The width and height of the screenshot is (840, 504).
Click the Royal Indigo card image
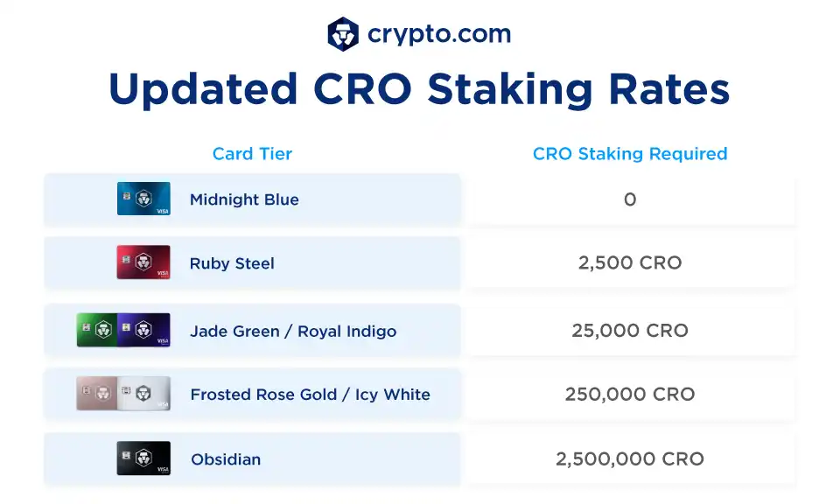coord(145,330)
